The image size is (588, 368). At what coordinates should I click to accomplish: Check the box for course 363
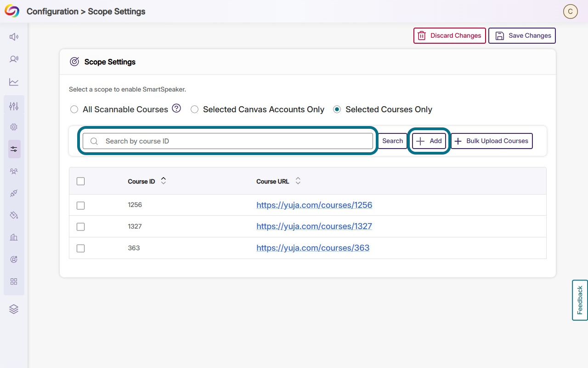tap(80, 248)
